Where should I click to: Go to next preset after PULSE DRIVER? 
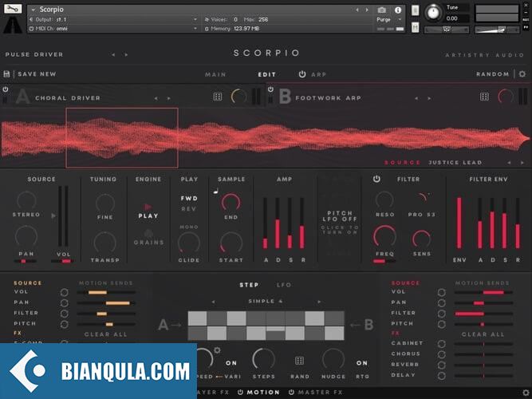pyautogui.click(x=126, y=55)
